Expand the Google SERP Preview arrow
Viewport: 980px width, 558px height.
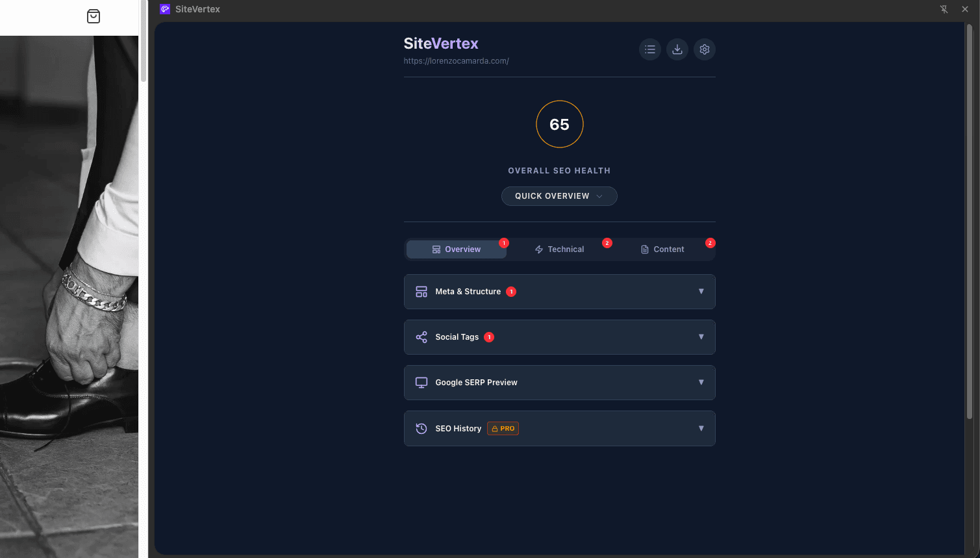tap(701, 383)
